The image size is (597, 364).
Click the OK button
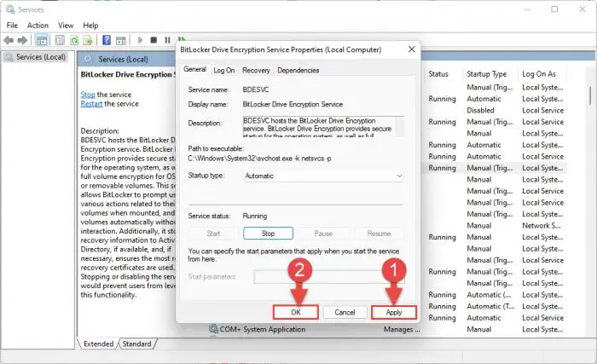(x=296, y=312)
